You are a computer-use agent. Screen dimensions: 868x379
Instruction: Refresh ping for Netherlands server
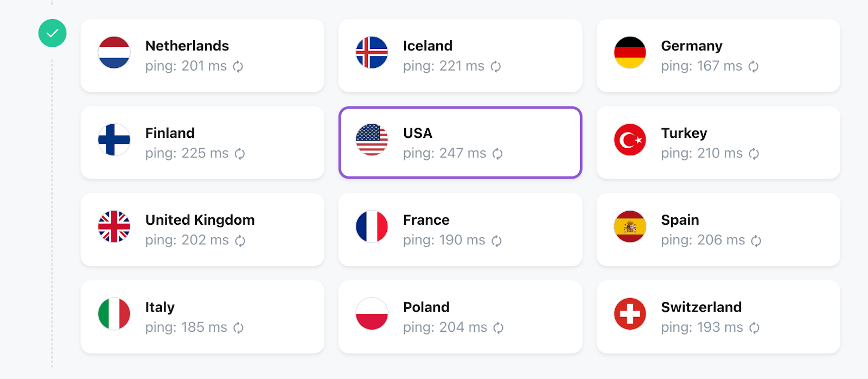click(x=238, y=66)
